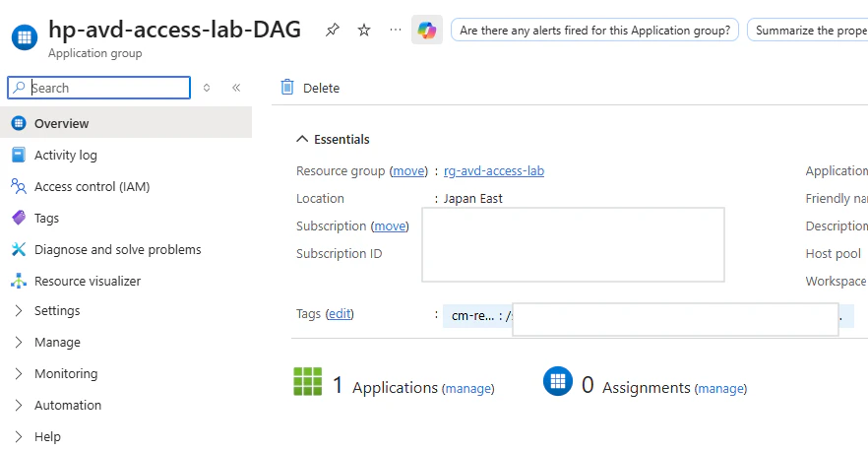
Task: Open the Activity log page
Action: (x=66, y=156)
